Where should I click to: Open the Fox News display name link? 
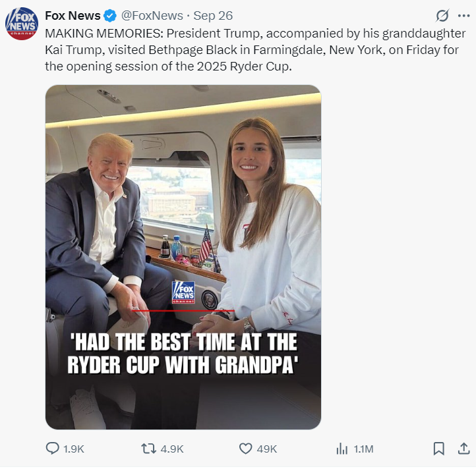(x=73, y=16)
